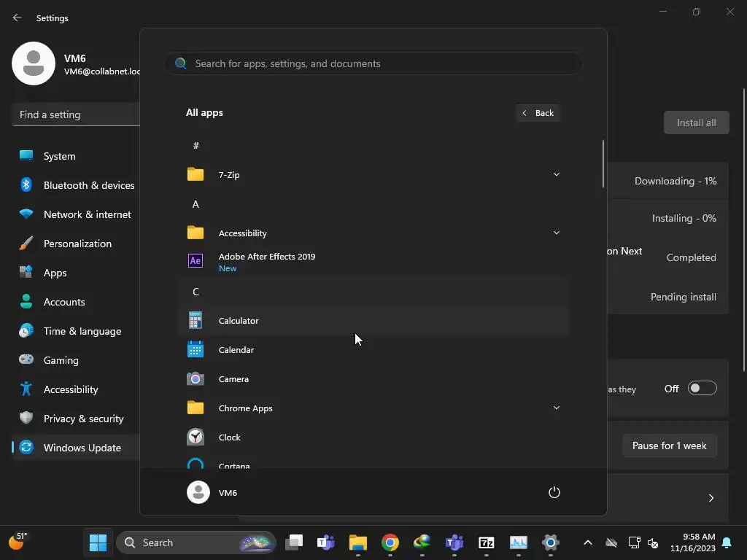Image resolution: width=747 pixels, height=560 pixels.
Task: Select Accessibility in Settings sidebar
Action: [x=76, y=389]
